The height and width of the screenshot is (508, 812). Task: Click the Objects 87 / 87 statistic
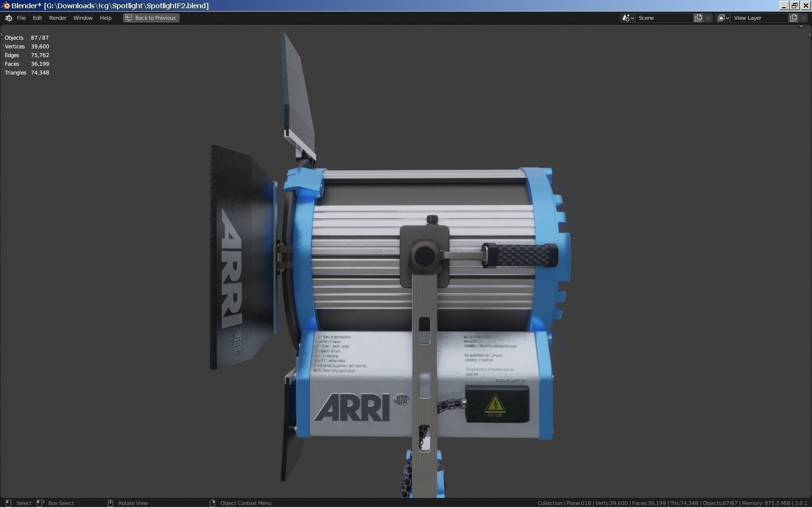pos(27,38)
